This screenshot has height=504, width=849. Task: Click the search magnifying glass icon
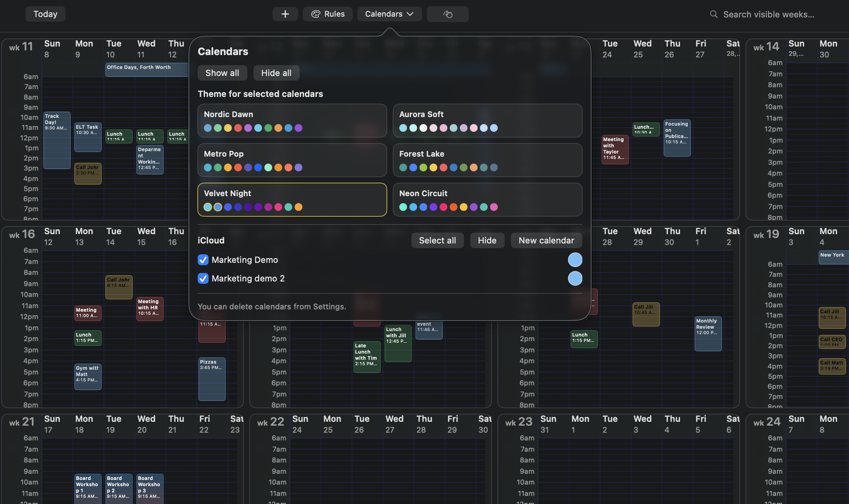714,14
